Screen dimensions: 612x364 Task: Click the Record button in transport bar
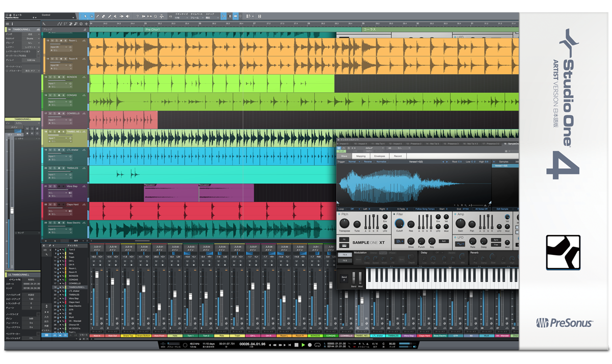pos(310,345)
